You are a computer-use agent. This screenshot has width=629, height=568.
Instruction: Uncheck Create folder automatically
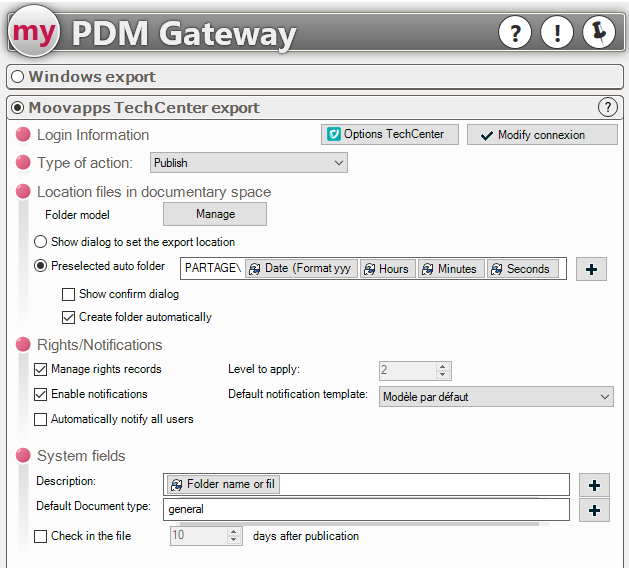(x=69, y=318)
